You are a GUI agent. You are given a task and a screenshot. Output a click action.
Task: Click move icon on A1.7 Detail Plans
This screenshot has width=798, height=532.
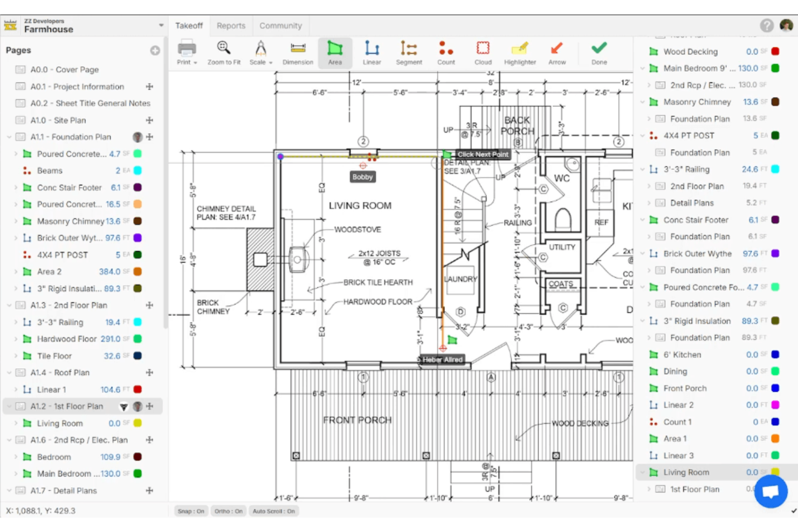click(x=149, y=490)
